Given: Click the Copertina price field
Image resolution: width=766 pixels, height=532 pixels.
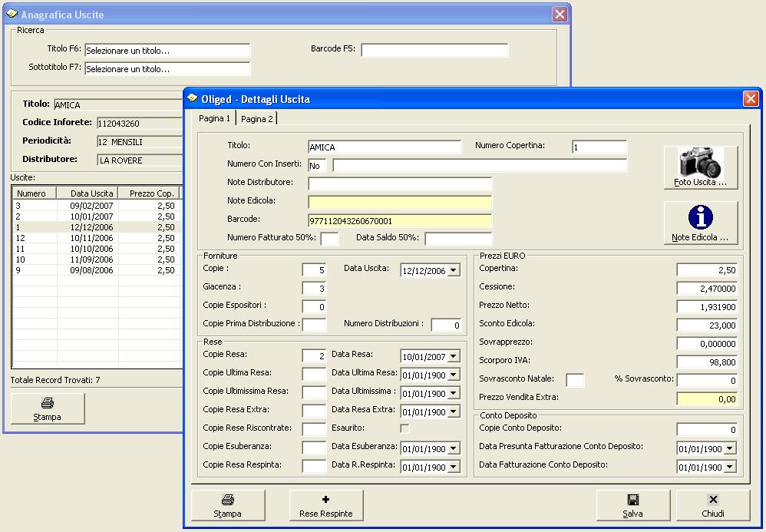Looking at the screenshot, I should [x=707, y=270].
